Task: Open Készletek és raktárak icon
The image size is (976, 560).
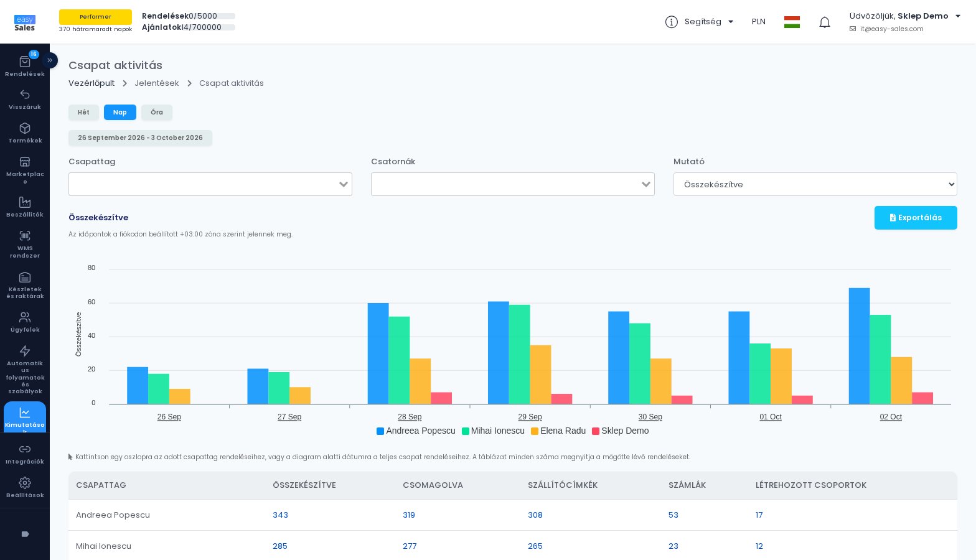Action: pyautogui.click(x=25, y=277)
